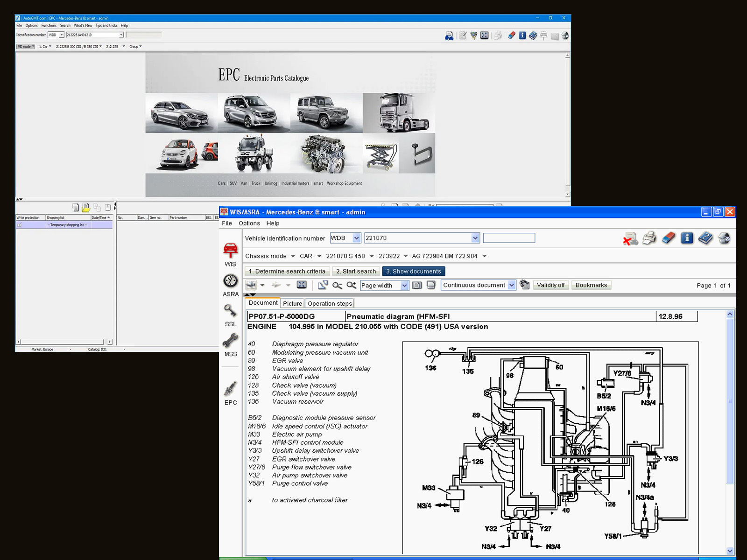The width and height of the screenshot is (747, 560).
Task: Open MSS wrench icon in sidebar
Action: tap(230, 341)
